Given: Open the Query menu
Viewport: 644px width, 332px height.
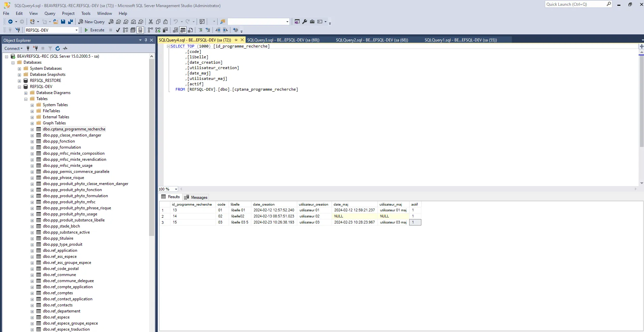Looking at the screenshot, I should (x=50, y=13).
